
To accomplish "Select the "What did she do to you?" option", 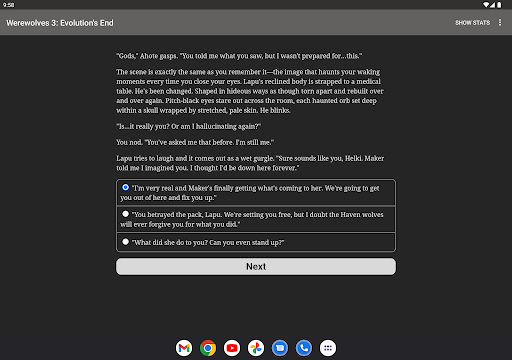I will pos(256,242).
